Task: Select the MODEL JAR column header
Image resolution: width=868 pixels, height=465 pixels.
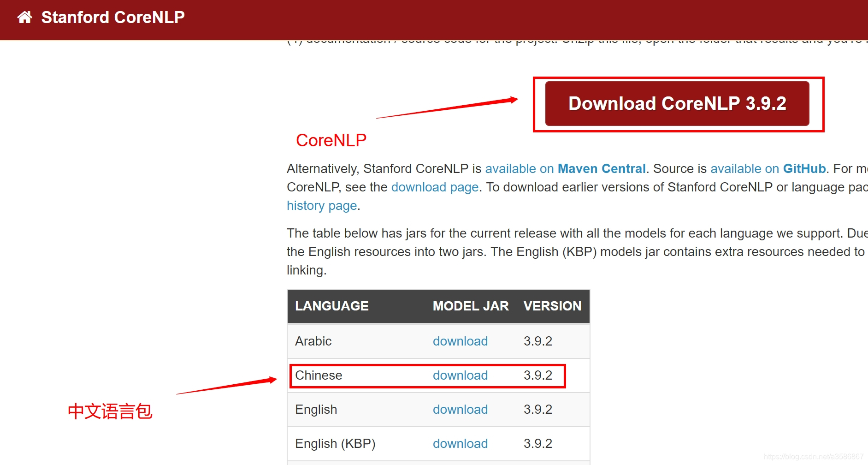Action: click(x=471, y=306)
